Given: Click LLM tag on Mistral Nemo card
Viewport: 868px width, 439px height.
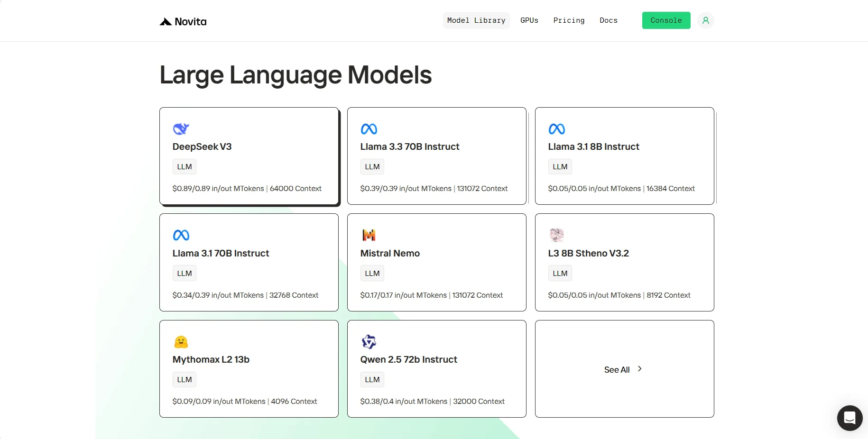Looking at the screenshot, I should point(372,274).
